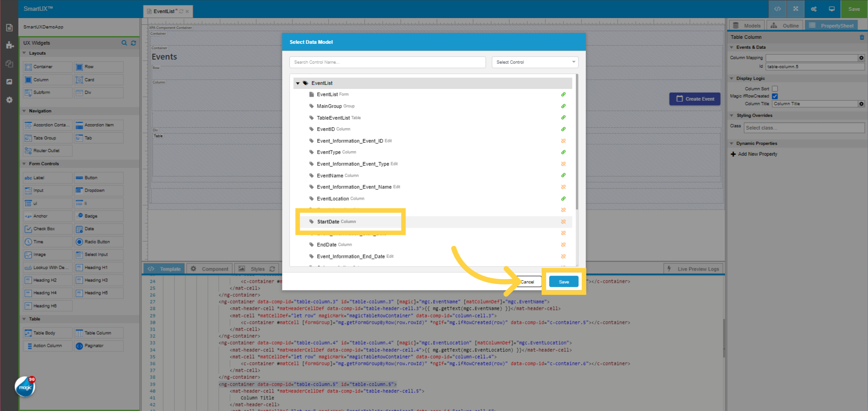Image resolution: width=868 pixels, height=411 pixels.
Task: Collapse the Display Logic section
Action: coord(732,79)
